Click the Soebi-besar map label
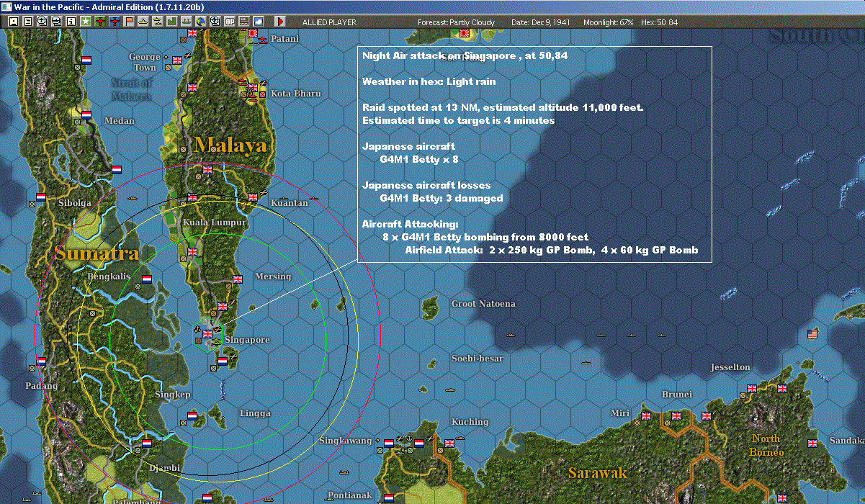Viewport: 865px width, 504px height. coord(477,359)
